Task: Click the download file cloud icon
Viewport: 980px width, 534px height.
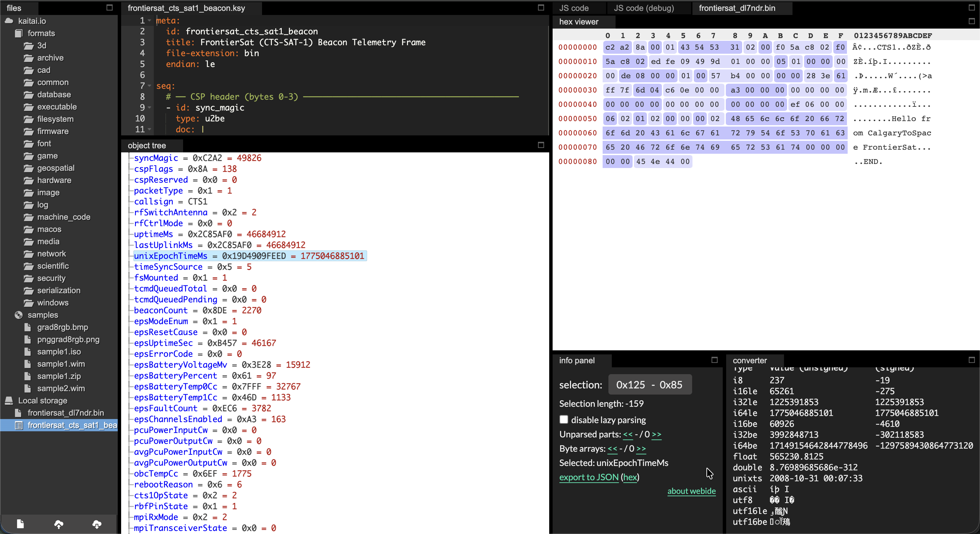Action: pyautogui.click(x=97, y=524)
